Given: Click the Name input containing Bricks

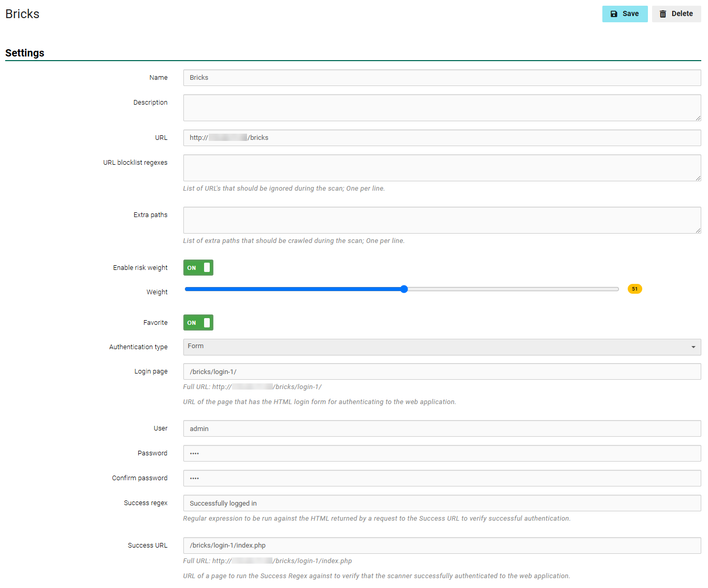Looking at the screenshot, I should pyautogui.click(x=441, y=78).
